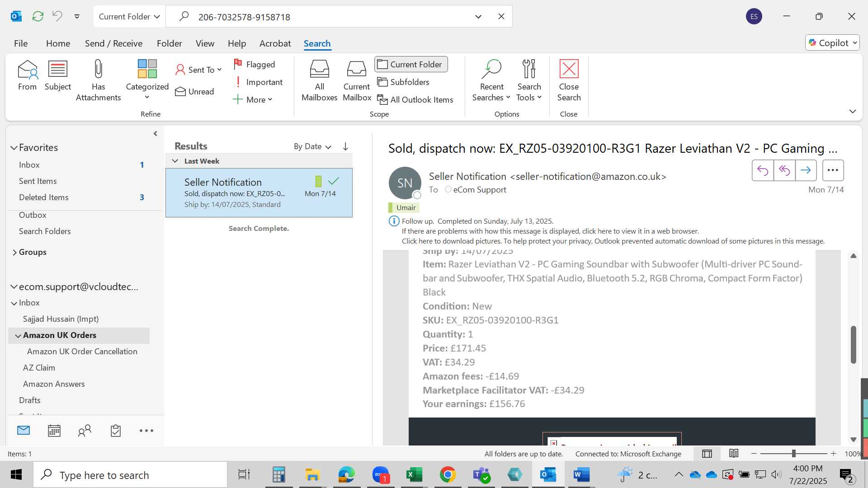Open the View tab
868x488 pixels.
tap(205, 43)
